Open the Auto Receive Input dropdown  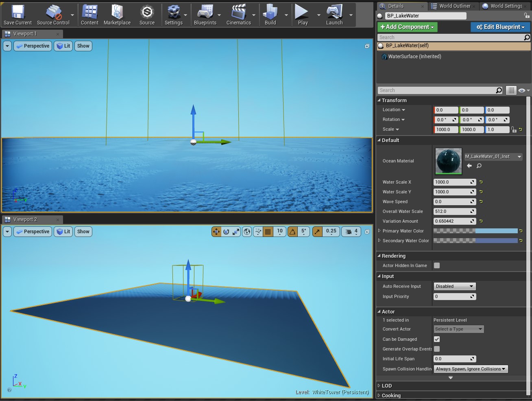click(455, 286)
